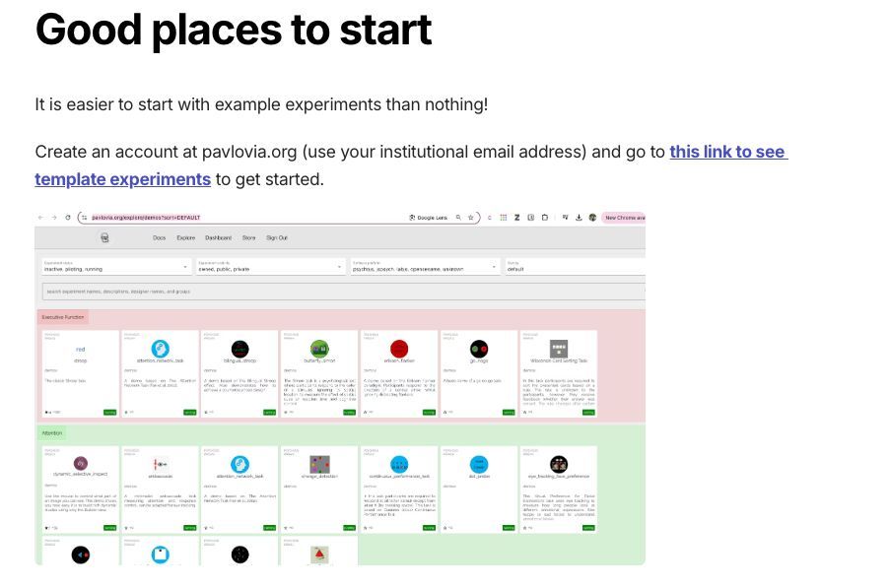This screenshot has height=588, width=889.
Task: Click the Chrome profile avatar
Action: click(x=592, y=218)
